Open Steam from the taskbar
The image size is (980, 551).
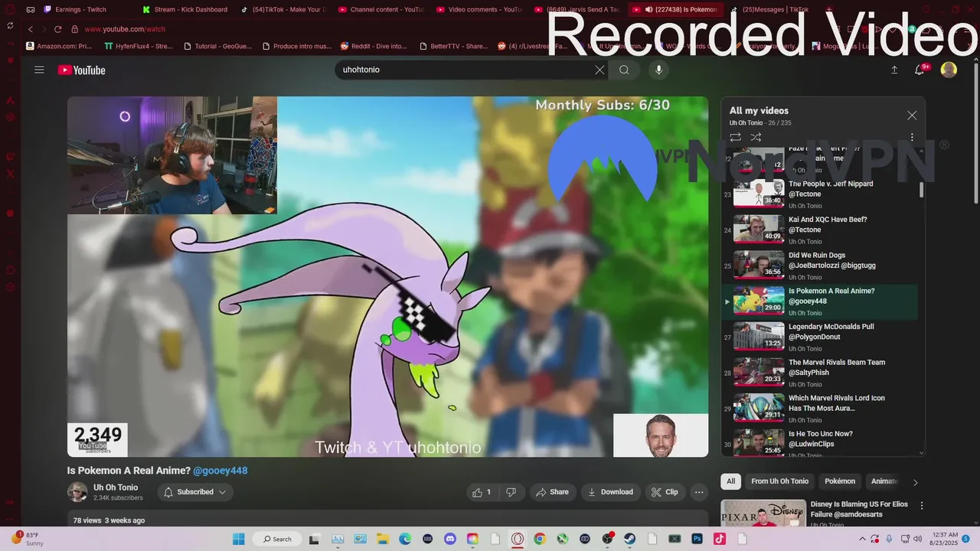[x=630, y=539]
